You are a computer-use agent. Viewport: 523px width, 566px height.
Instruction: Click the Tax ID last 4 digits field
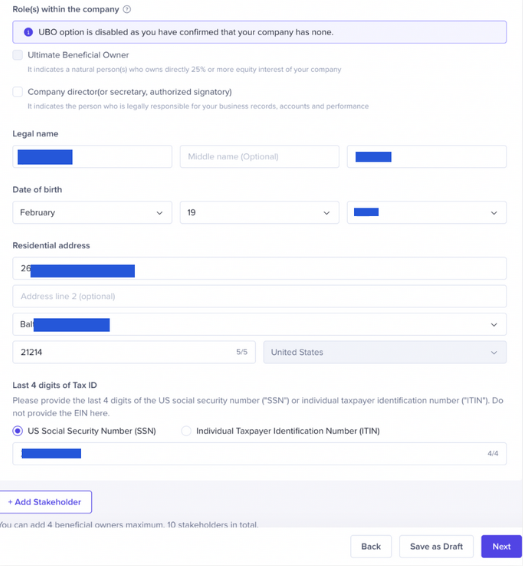(x=260, y=453)
